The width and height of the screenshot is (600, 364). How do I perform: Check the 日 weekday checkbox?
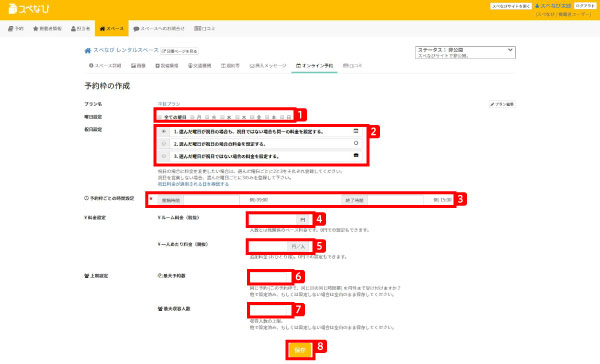coord(282,117)
